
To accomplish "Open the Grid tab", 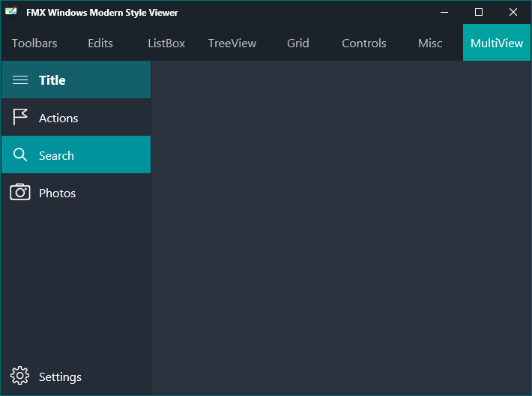I will (298, 43).
